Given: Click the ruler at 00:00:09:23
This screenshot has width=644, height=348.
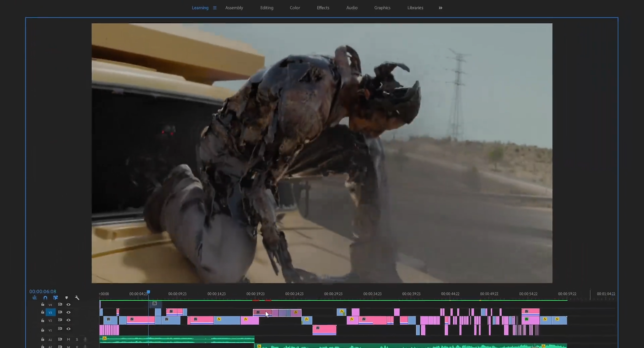Looking at the screenshot, I should click(x=177, y=294).
